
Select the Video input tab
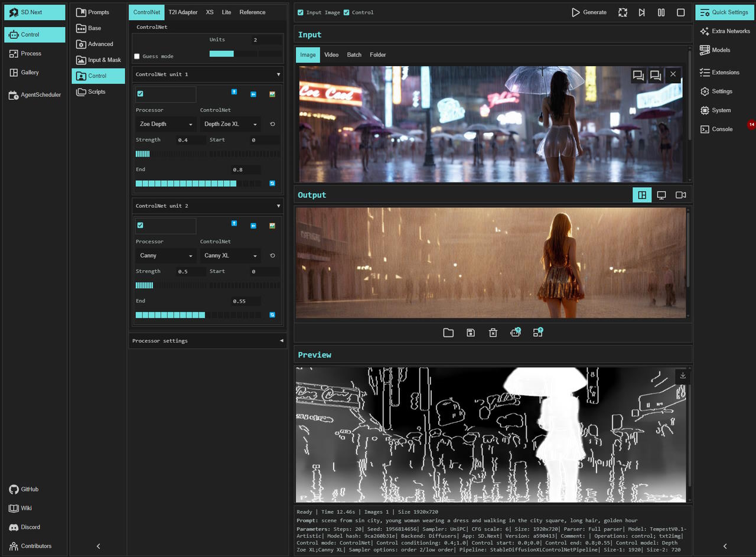(331, 55)
